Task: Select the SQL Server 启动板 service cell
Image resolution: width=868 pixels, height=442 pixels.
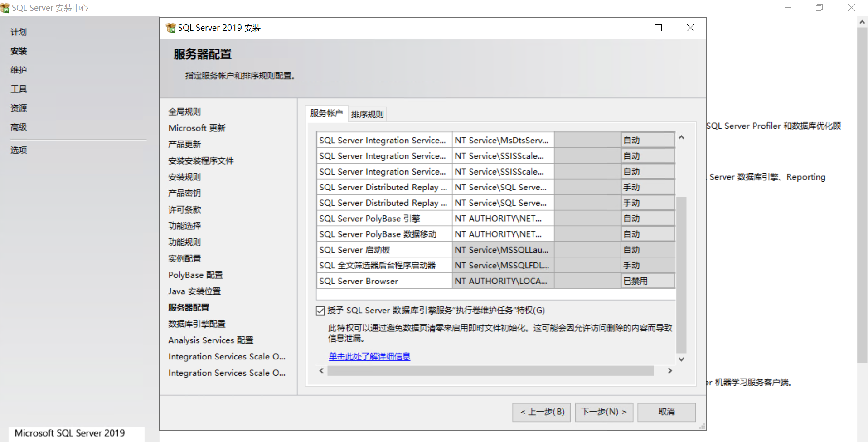Action: (384, 250)
